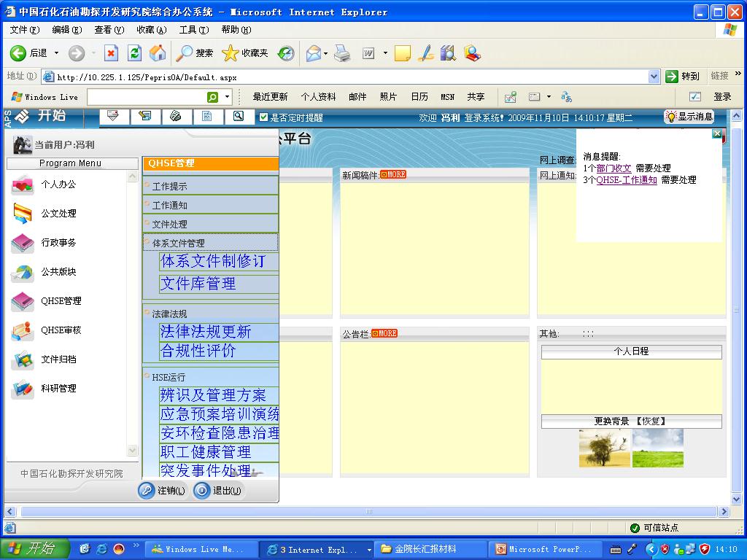Click the 文件归档 icon
Viewport: 747px width, 560px height.
[23, 359]
